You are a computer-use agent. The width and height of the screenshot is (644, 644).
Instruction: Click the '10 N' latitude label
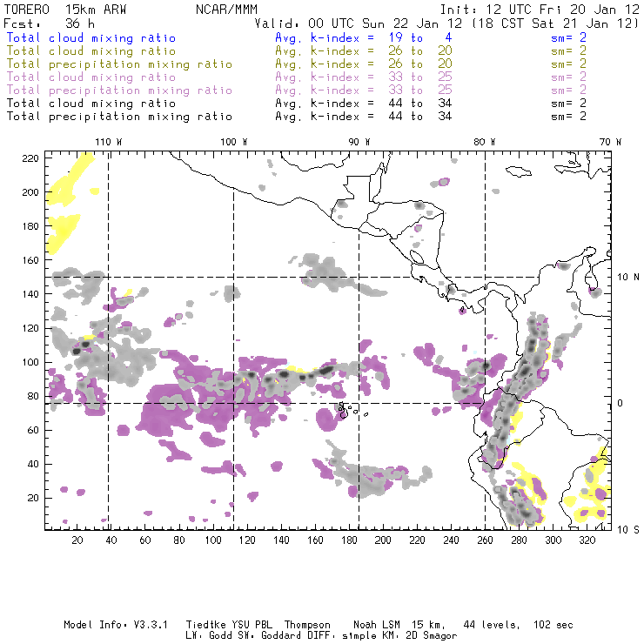pyautogui.click(x=628, y=278)
